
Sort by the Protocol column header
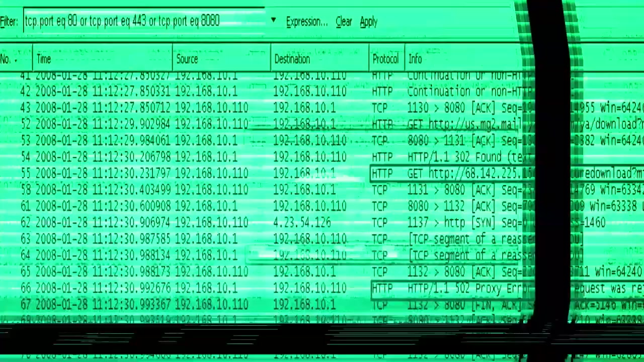pos(385,59)
